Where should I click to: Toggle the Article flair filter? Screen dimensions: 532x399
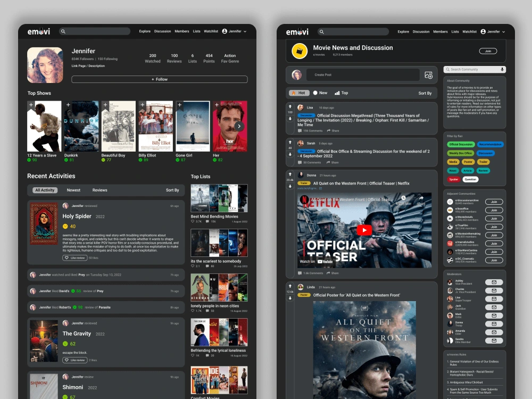coord(468,171)
